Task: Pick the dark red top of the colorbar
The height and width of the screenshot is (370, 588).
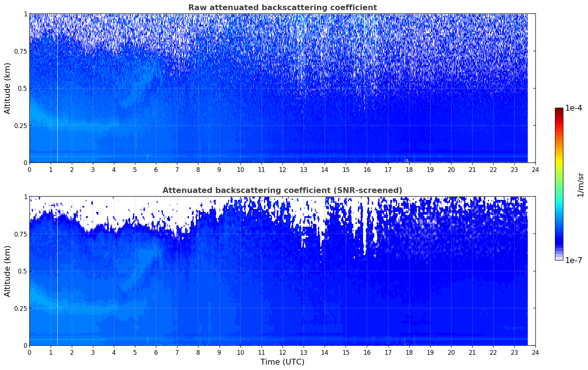Action: [559, 110]
